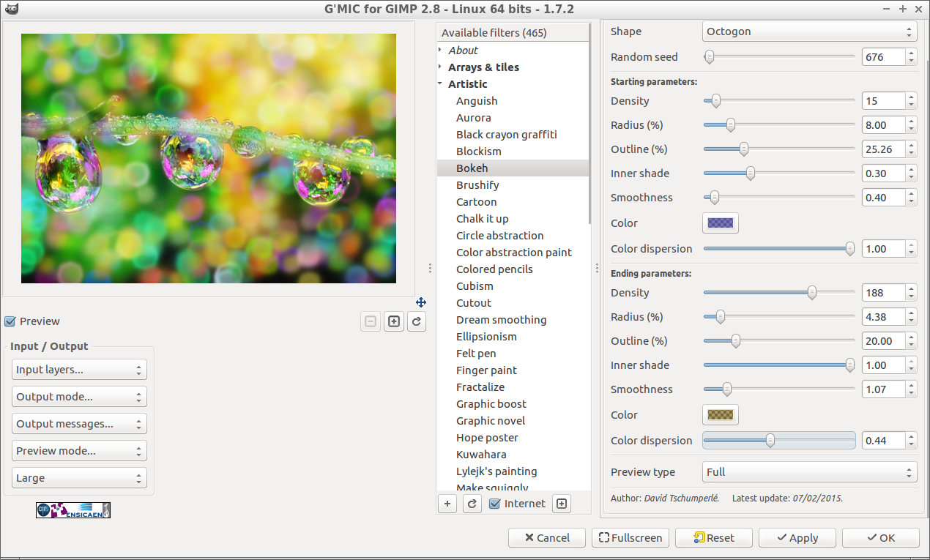The image size is (930, 560).
Task: Select the Color abstraction paint filter
Action: (514, 253)
